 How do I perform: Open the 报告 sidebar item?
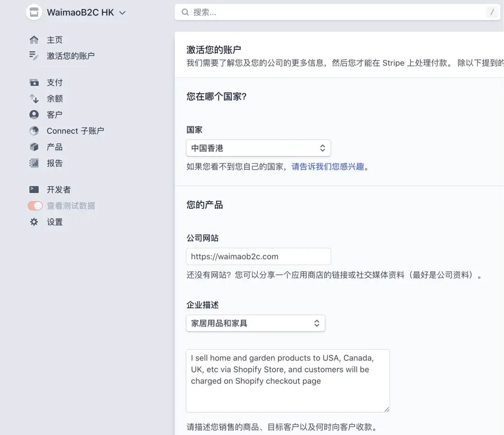click(55, 163)
